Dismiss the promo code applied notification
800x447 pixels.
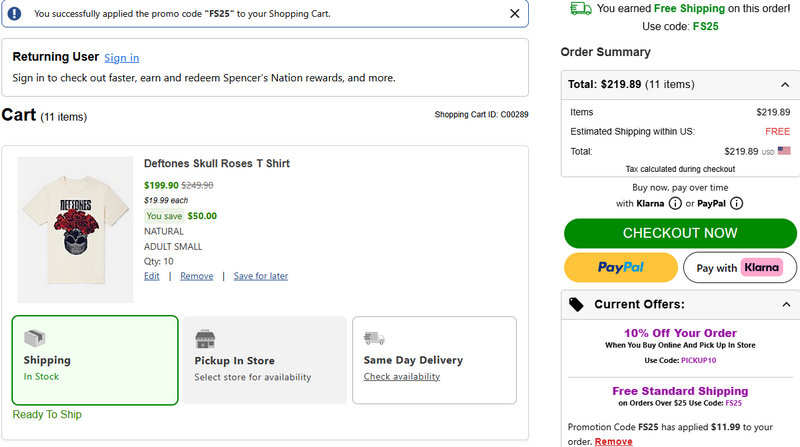click(x=514, y=14)
